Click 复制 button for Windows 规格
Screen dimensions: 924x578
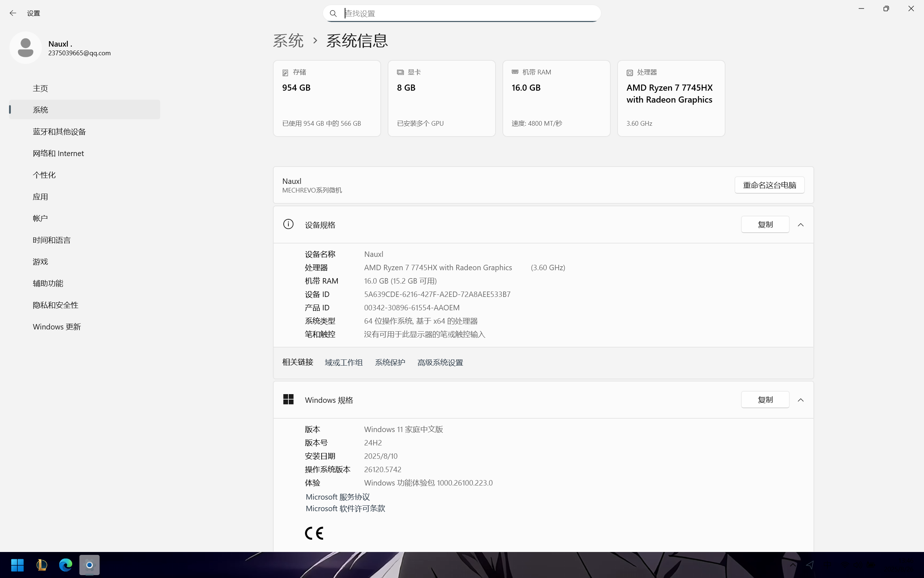click(765, 400)
